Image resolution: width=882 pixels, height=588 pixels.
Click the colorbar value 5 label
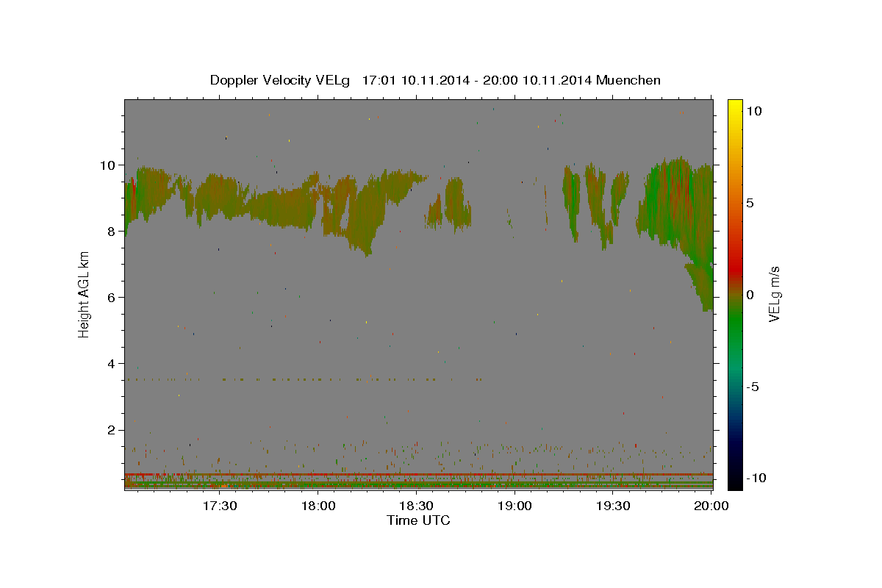pyautogui.click(x=750, y=202)
